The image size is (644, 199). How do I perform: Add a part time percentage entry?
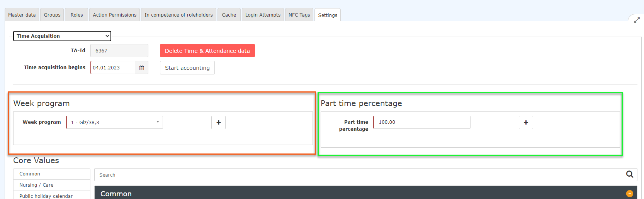[526, 123]
